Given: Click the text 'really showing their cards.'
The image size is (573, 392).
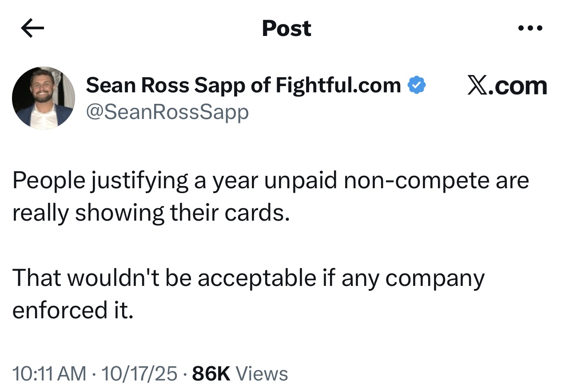Looking at the screenshot, I should click(x=151, y=213).
